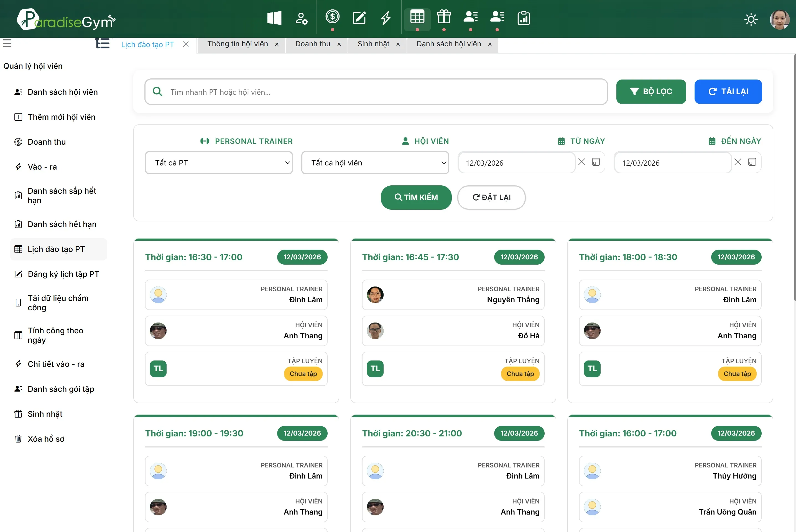Clear the Từ ngày date field

[581, 162]
